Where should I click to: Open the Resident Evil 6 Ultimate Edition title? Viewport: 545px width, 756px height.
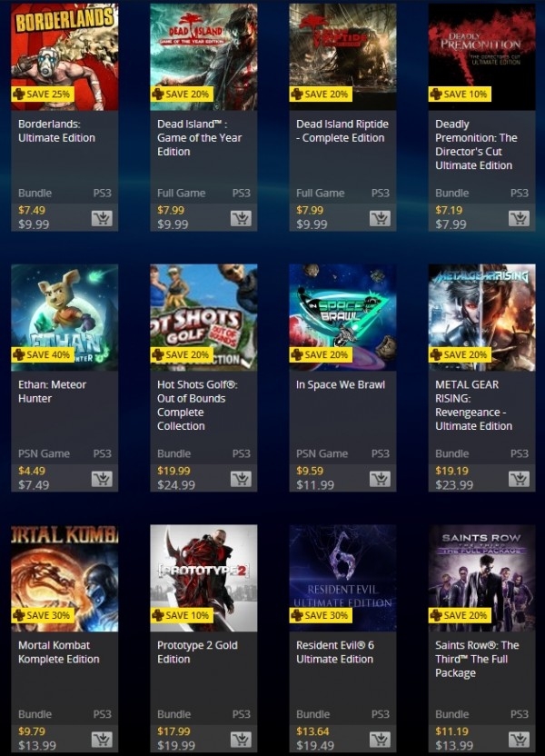tap(335, 652)
